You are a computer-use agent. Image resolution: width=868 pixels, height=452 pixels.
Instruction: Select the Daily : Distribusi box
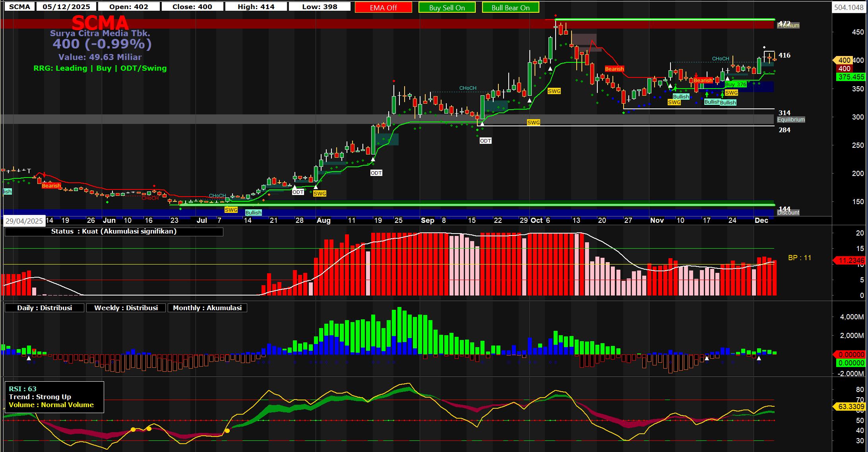(x=45, y=308)
